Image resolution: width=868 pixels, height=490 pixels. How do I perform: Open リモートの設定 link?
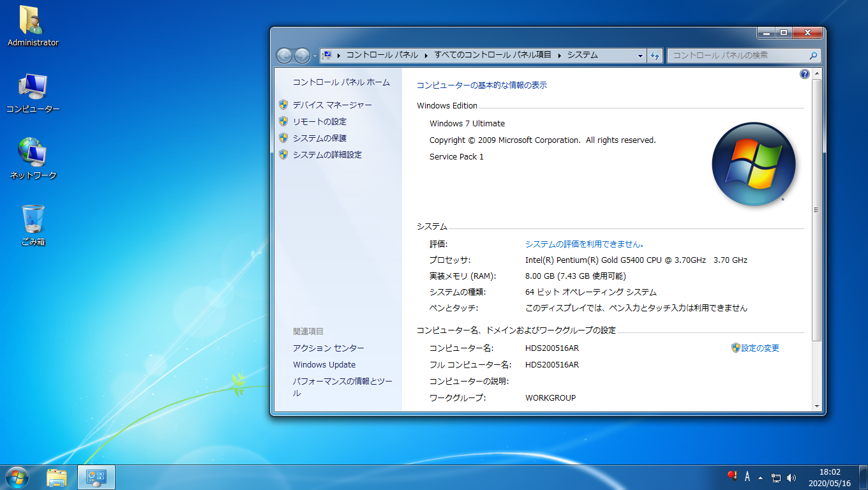[x=319, y=121]
